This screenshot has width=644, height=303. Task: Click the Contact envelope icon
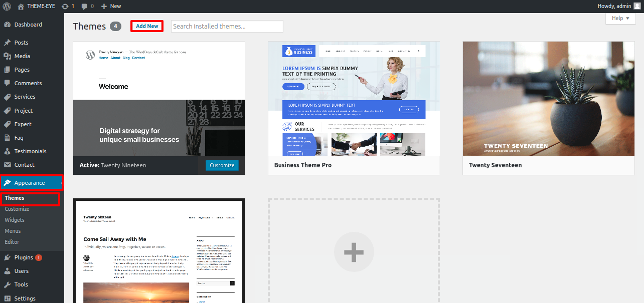pyautogui.click(x=7, y=165)
